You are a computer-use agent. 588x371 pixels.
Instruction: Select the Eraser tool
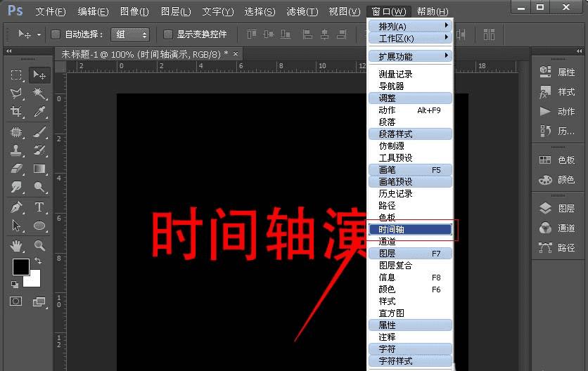click(x=16, y=169)
